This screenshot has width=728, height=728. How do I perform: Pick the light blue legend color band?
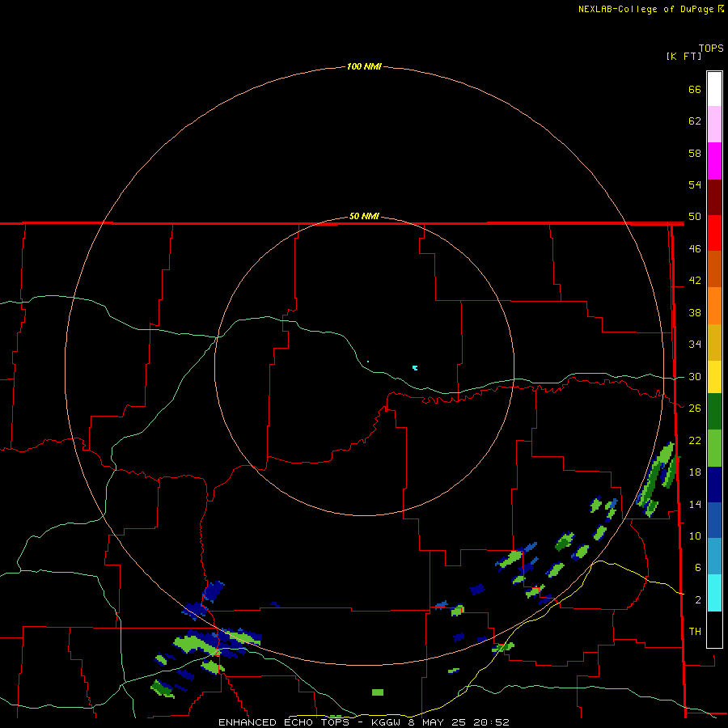click(714, 557)
